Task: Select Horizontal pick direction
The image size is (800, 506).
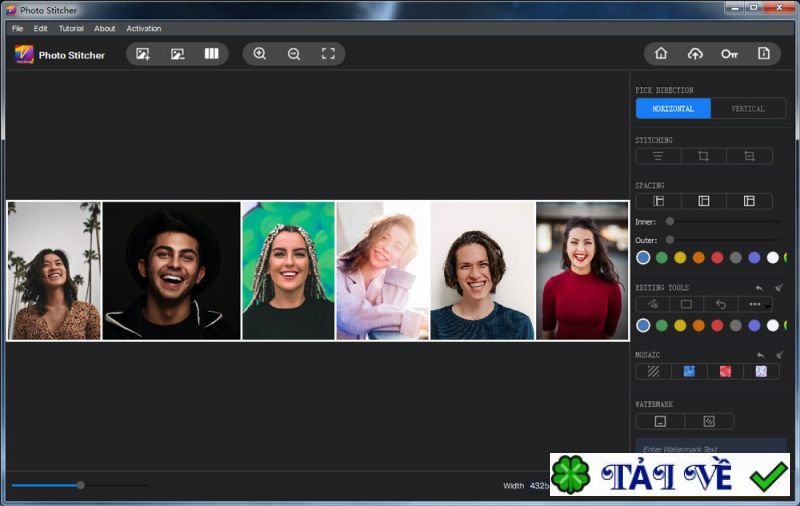Action: pyautogui.click(x=673, y=108)
